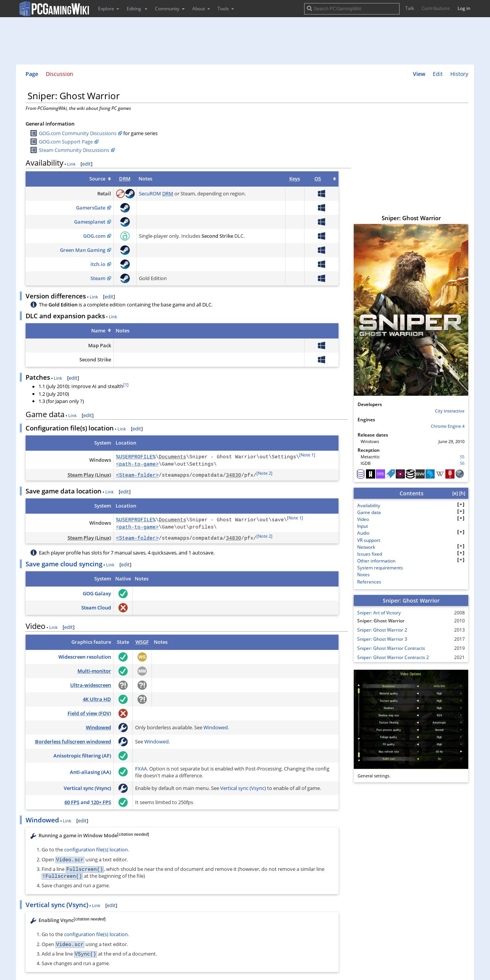Click the DRM-free lock icon in GOG.com row
Viewport: 490px width, 980px height.
pyautogui.click(x=125, y=236)
